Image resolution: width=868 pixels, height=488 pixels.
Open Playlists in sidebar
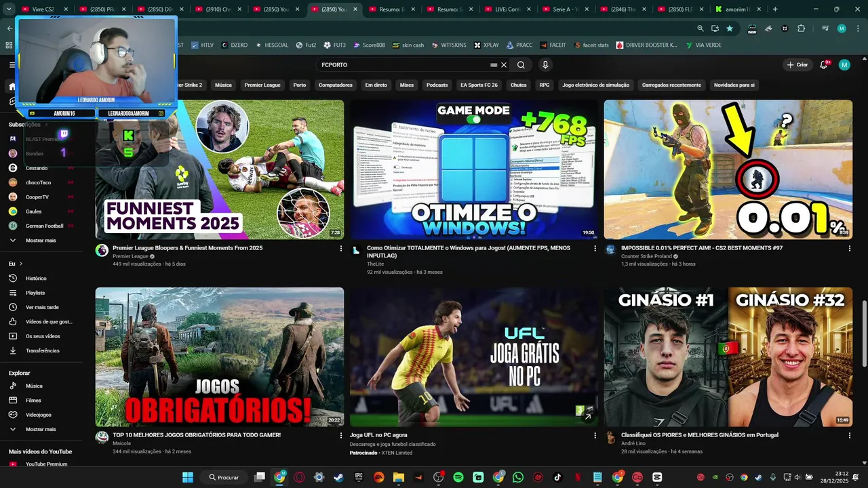(35, 293)
